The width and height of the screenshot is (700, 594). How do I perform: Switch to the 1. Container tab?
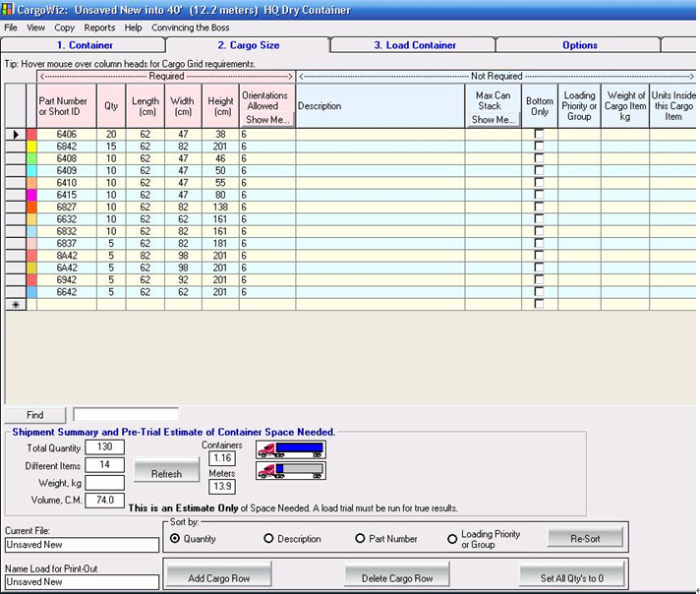(x=84, y=45)
